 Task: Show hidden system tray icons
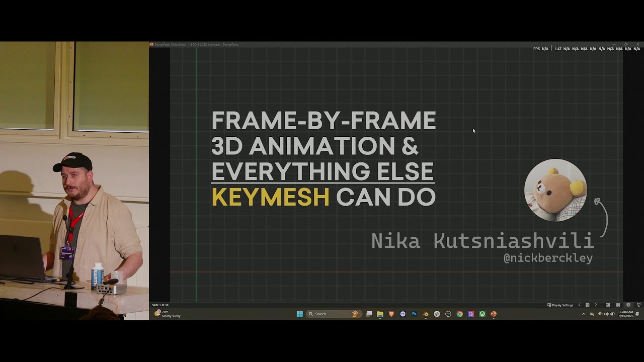point(584,314)
